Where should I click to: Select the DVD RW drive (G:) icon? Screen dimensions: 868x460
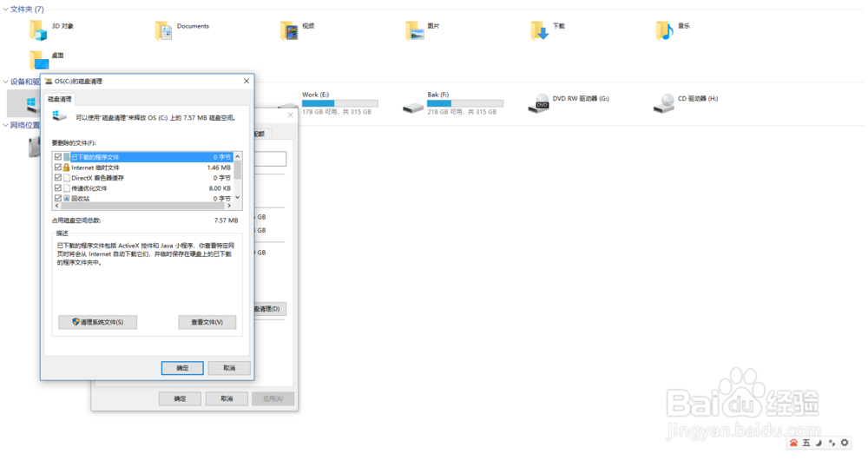(539, 103)
